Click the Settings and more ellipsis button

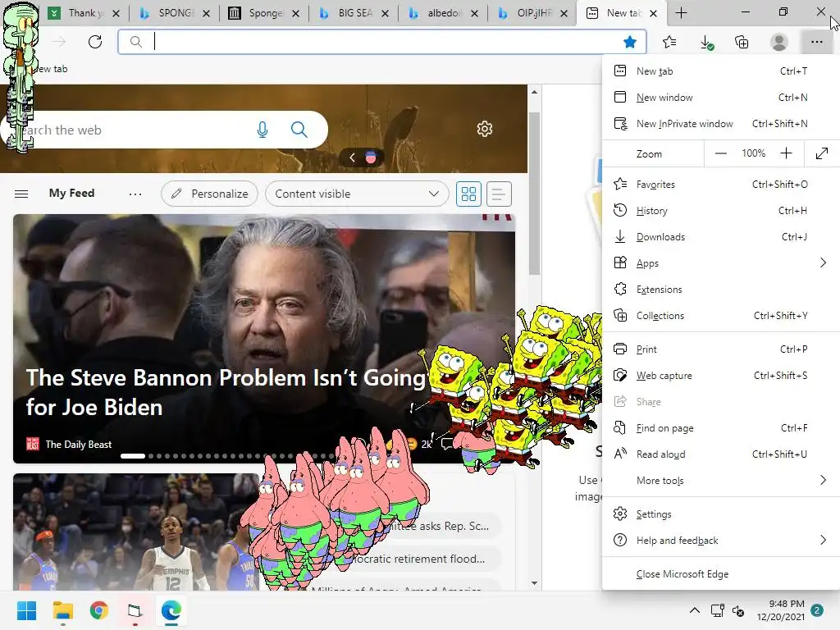(816, 42)
